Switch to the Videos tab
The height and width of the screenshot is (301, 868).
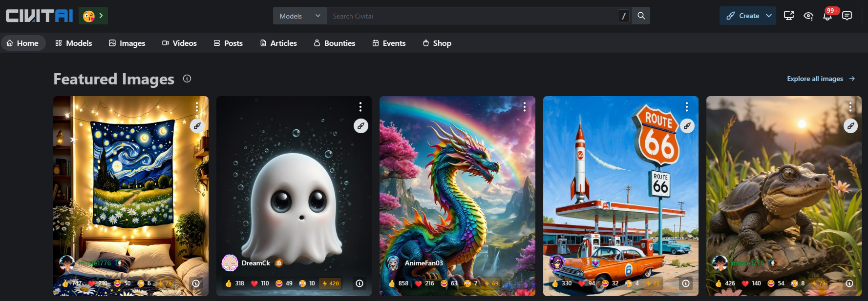(x=179, y=43)
